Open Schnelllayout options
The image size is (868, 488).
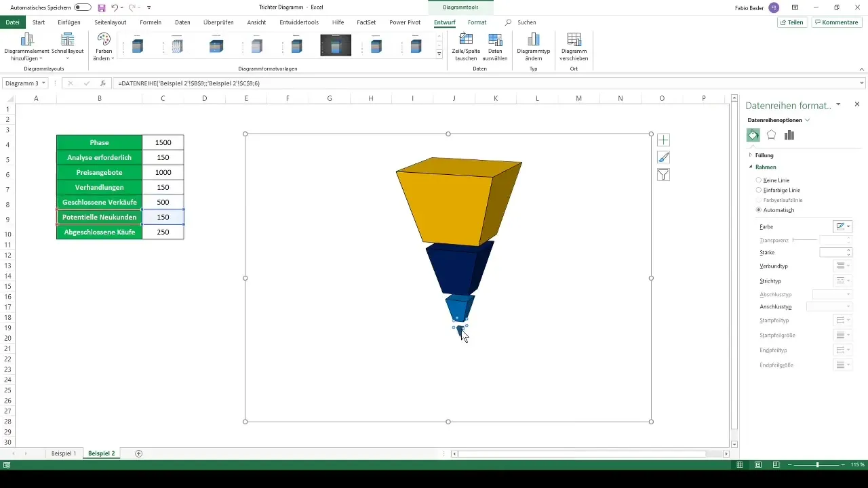67,46
